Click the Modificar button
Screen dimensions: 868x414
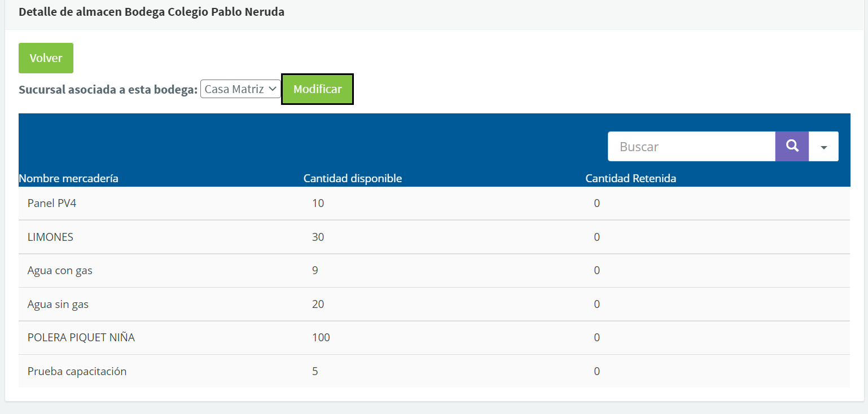pyautogui.click(x=317, y=89)
